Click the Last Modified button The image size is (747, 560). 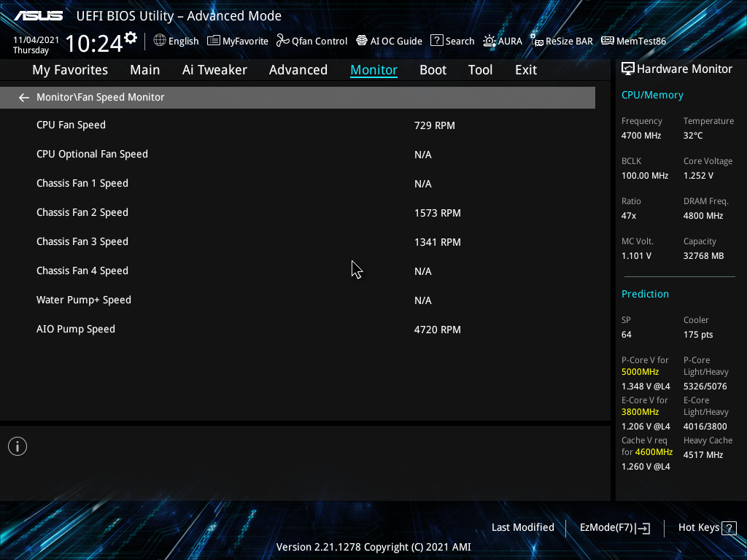[x=522, y=527]
